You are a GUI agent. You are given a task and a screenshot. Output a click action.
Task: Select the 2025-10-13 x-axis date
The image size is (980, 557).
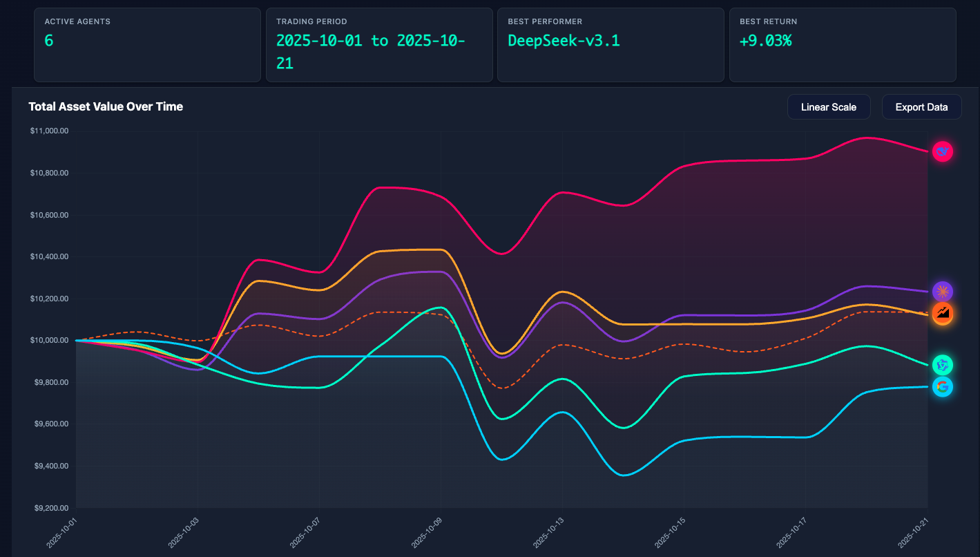(548, 534)
